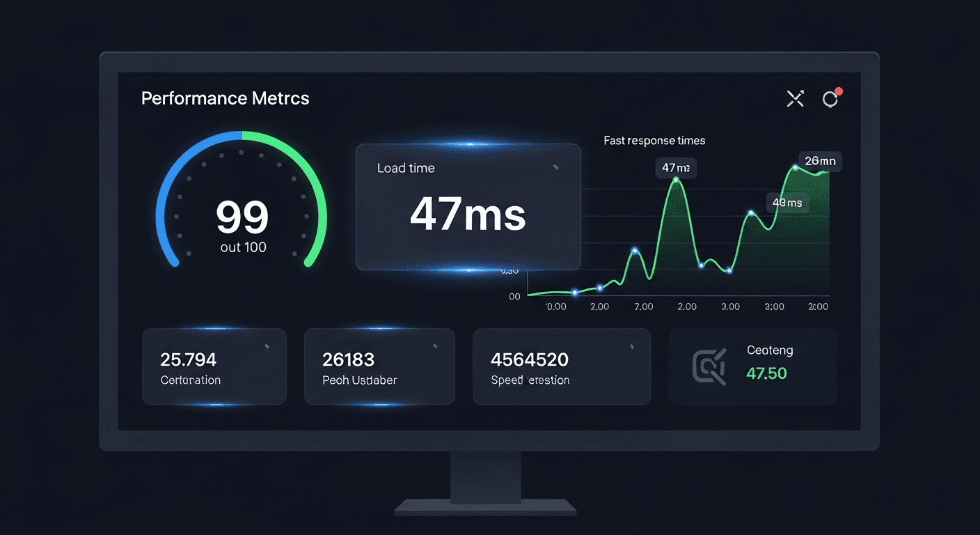This screenshot has height=535, width=980.
Task: Click the shuffle icon in the top toolbar
Action: coord(795,99)
